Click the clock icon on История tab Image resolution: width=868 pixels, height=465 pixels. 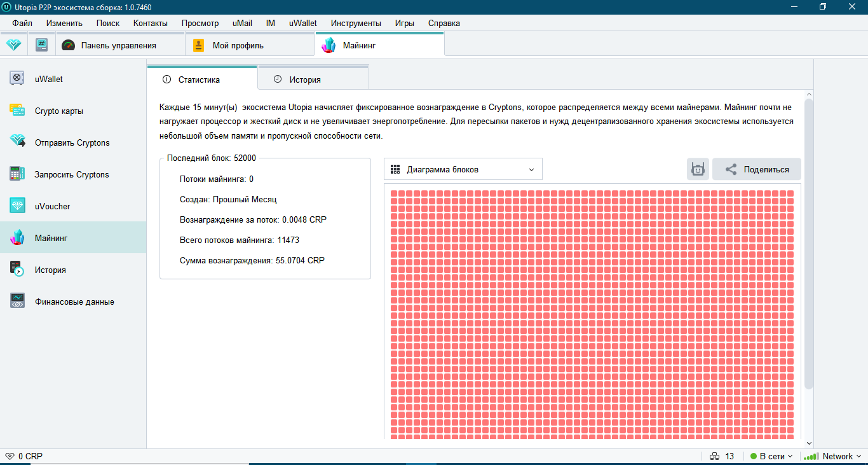(278, 80)
